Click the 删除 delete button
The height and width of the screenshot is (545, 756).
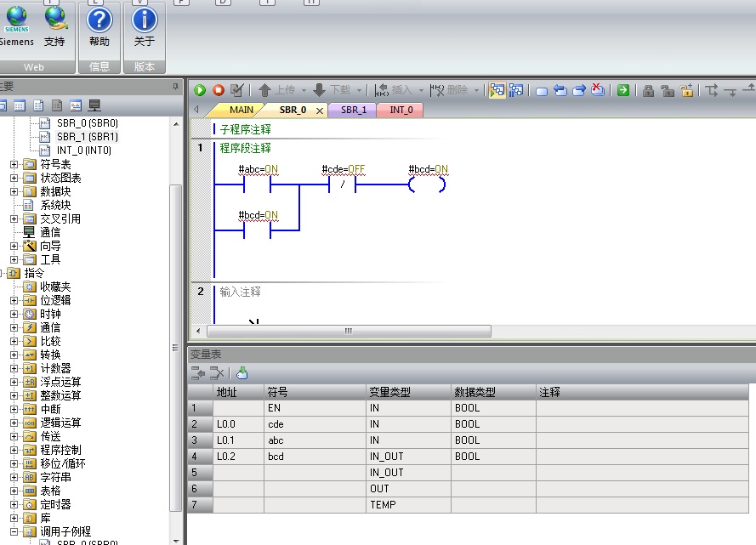449,90
